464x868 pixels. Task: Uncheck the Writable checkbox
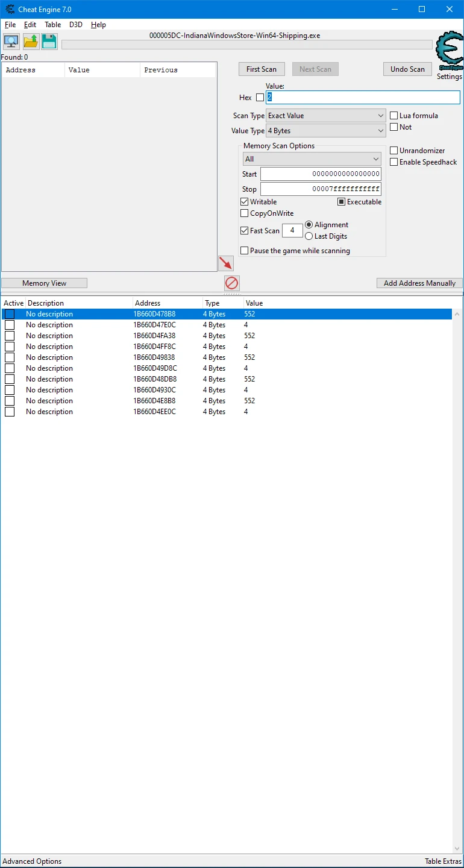(x=245, y=202)
